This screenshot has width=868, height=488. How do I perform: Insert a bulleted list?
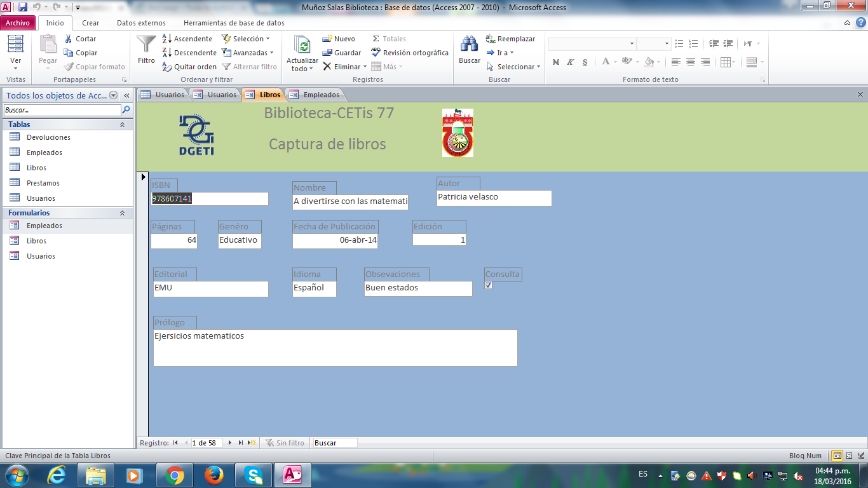coord(679,43)
